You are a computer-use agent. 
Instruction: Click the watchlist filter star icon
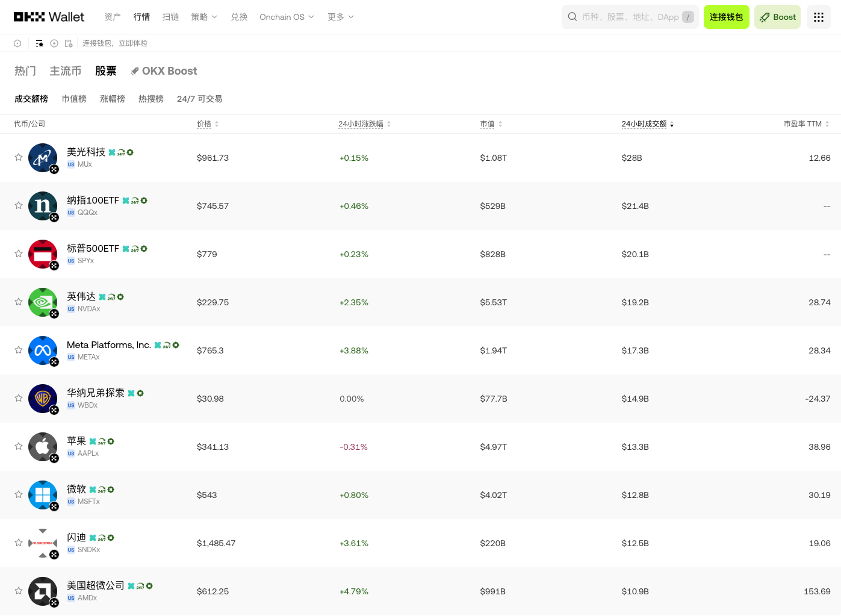[39, 43]
